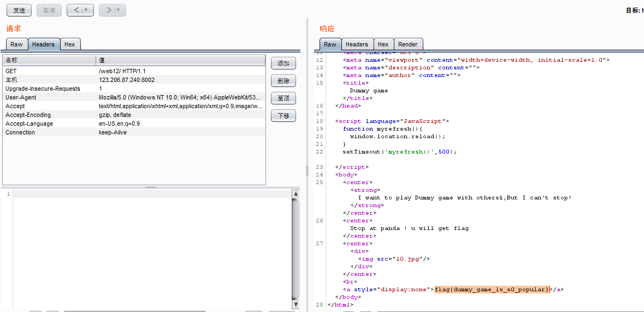Select the Upgrade-Insecure-Requests header row
This screenshot has height=312, width=644.
click(134, 89)
